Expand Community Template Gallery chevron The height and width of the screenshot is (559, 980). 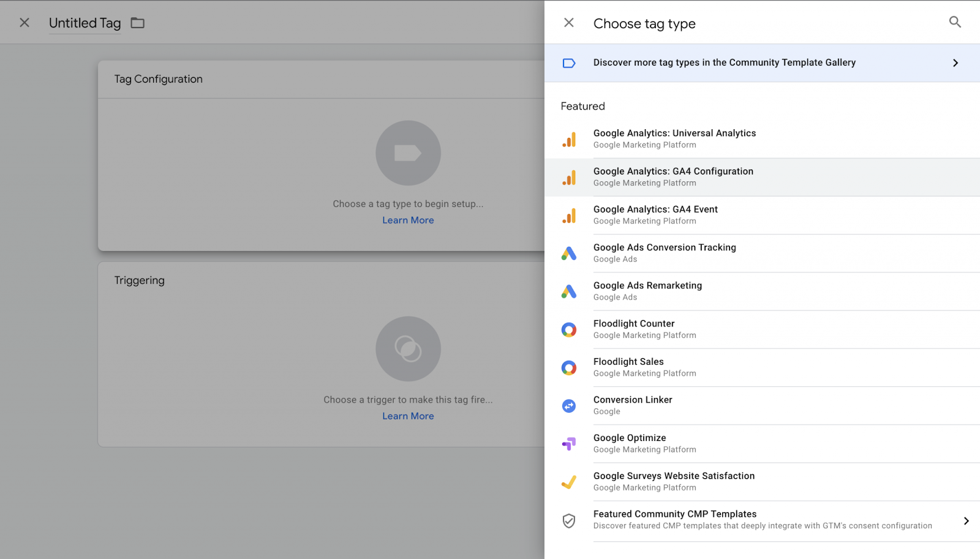(956, 63)
